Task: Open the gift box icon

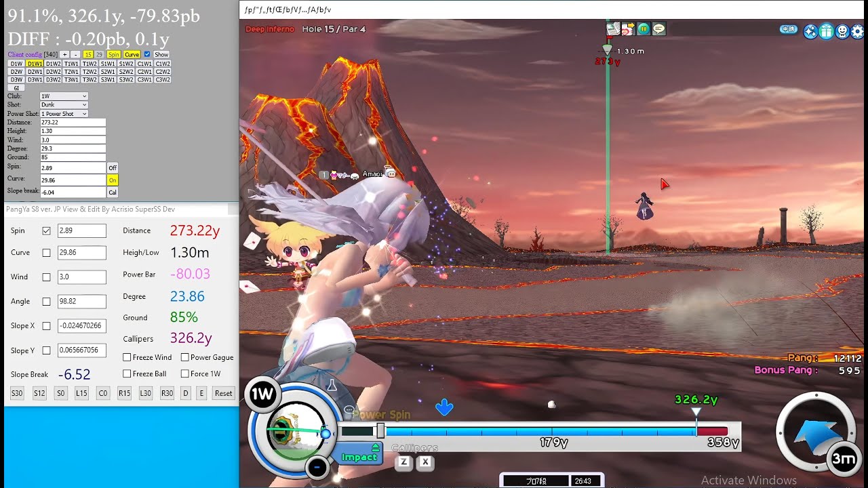Action: point(826,31)
